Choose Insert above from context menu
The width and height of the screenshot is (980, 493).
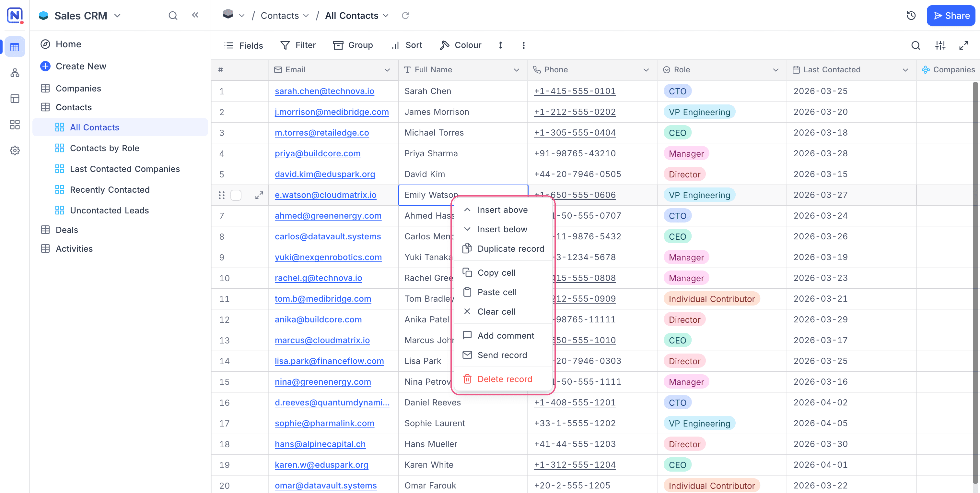point(503,210)
